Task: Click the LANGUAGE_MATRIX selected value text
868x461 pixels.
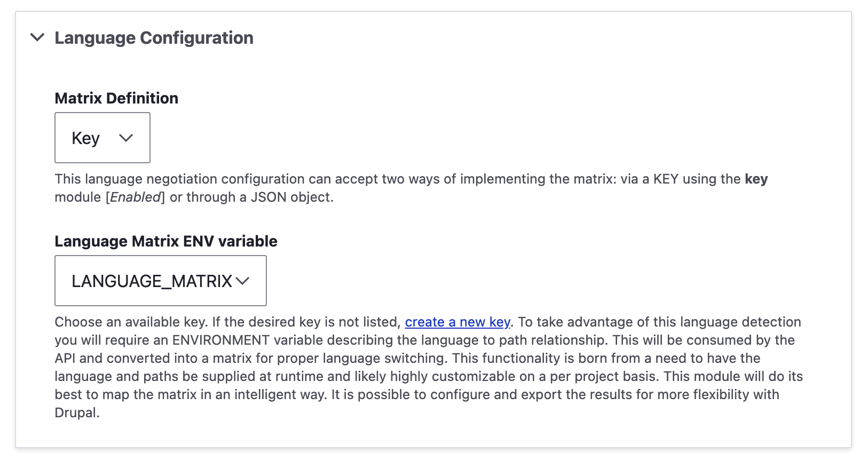Action: click(x=152, y=281)
